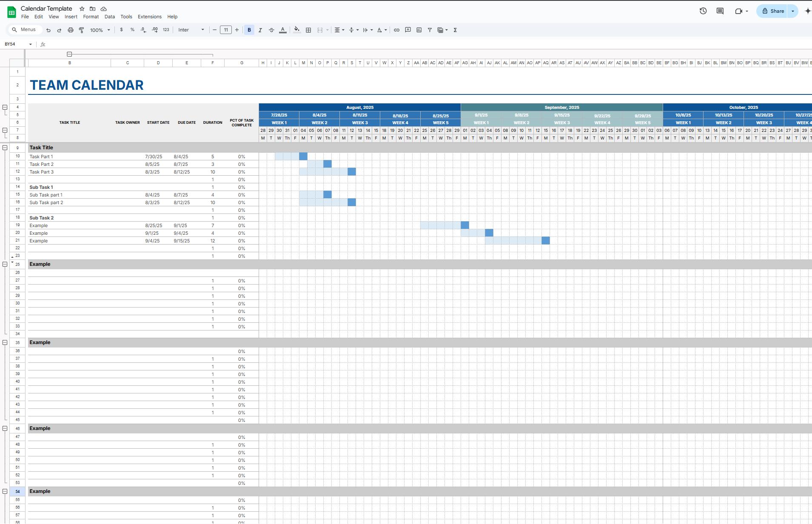Open the zoom 100% dropdown

[x=100, y=30]
